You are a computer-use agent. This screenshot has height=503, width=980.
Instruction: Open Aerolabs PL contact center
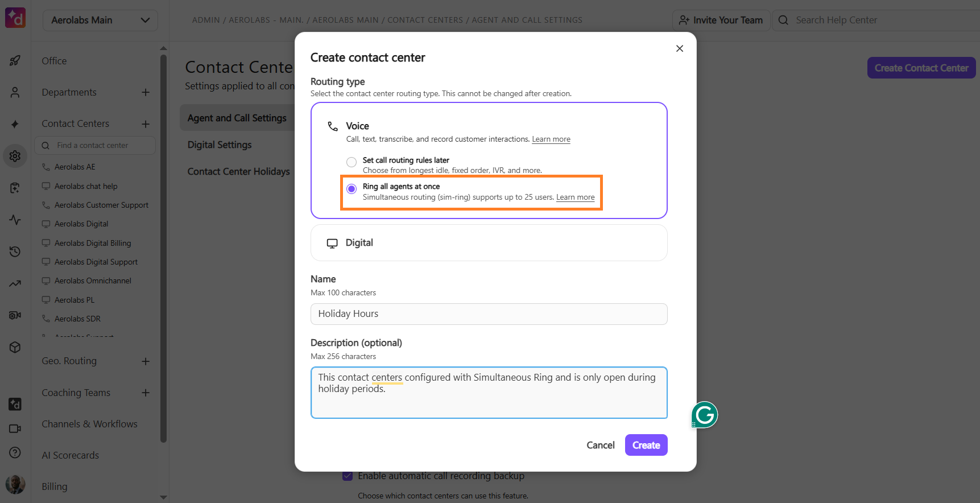point(75,300)
